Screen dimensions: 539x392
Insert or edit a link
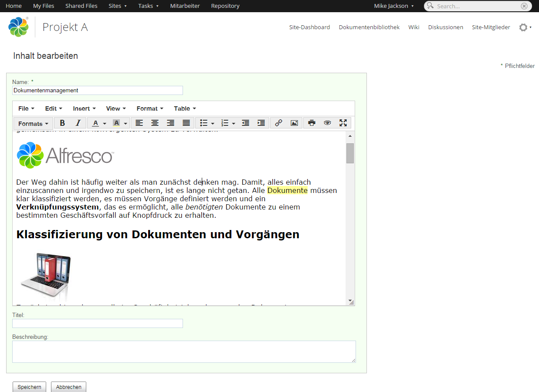tap(279, 123)
